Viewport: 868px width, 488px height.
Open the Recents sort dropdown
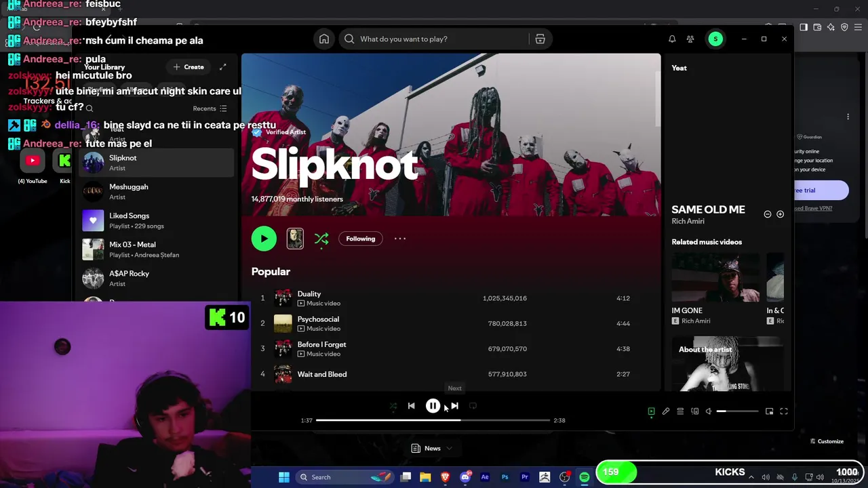coord(210,108)
